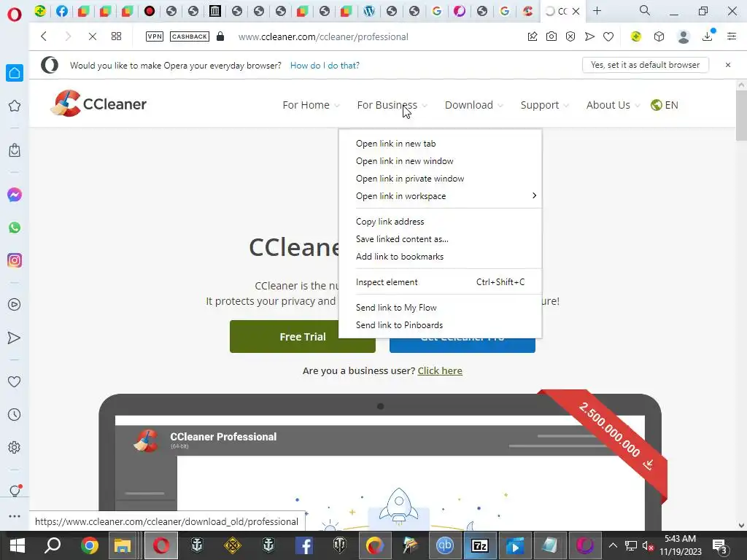Add a new browser tab
This screenshot has height=560, width=747.
(x=597, y=10)
